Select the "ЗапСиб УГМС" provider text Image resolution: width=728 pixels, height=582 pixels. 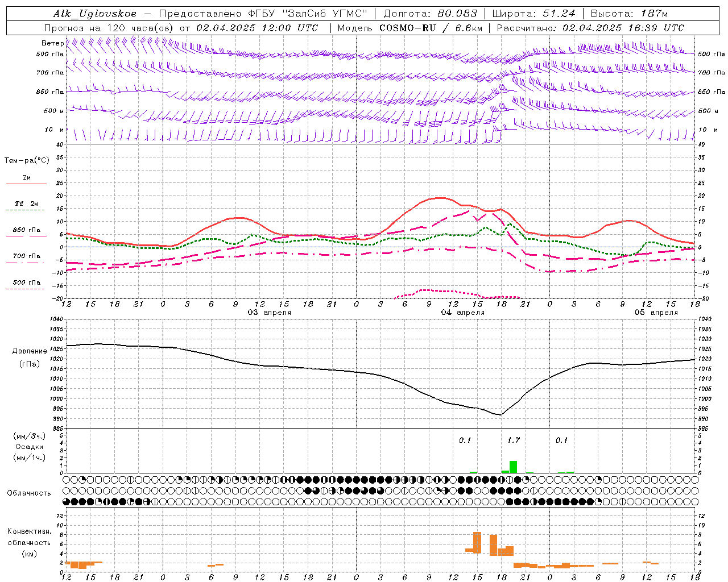pyautogui.click(x=325, y=14)
